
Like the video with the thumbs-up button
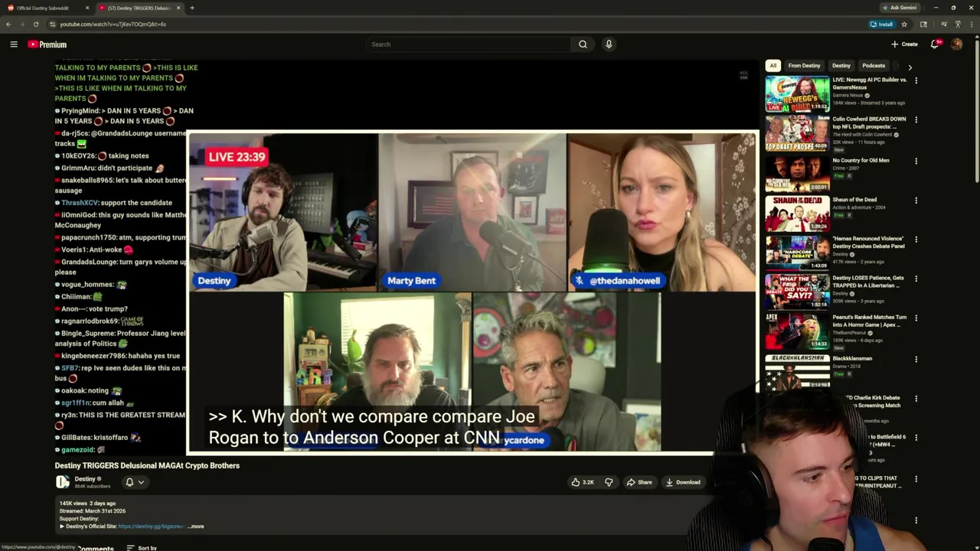(582, 482)
